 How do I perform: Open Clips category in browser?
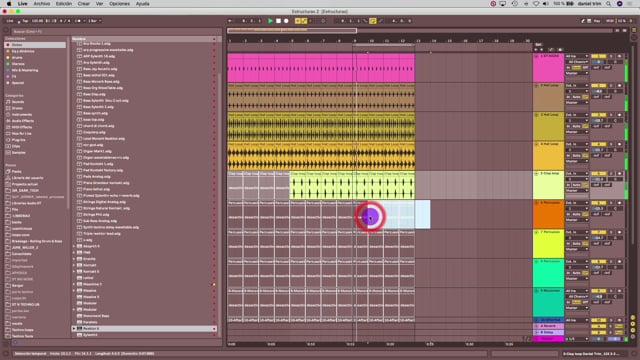point(16,146)
